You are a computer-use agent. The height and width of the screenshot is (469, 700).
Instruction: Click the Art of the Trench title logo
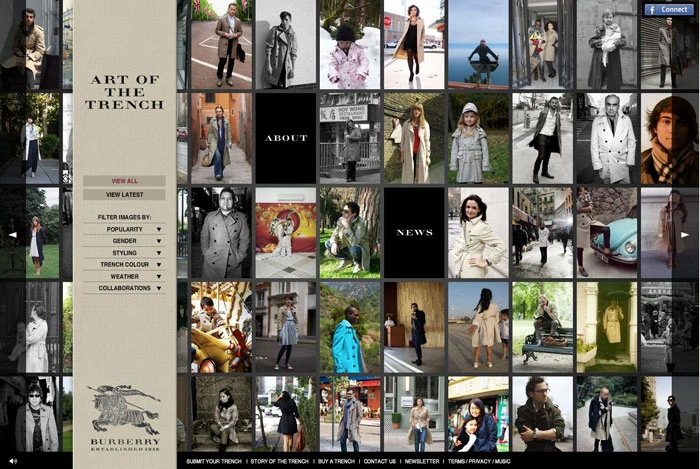point(125,91)
